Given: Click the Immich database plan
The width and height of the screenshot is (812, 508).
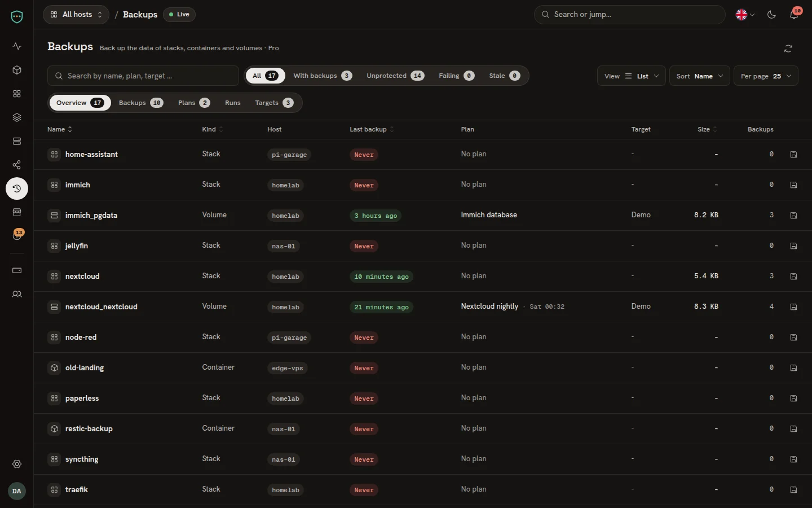Looking at the screenshot, I should [489, 215].
